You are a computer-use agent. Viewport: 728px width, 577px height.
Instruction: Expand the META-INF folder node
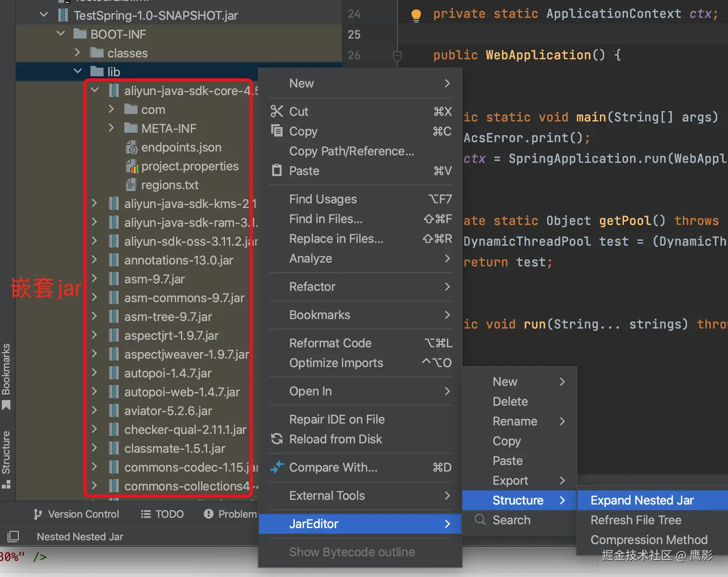(x=112, y=128)
